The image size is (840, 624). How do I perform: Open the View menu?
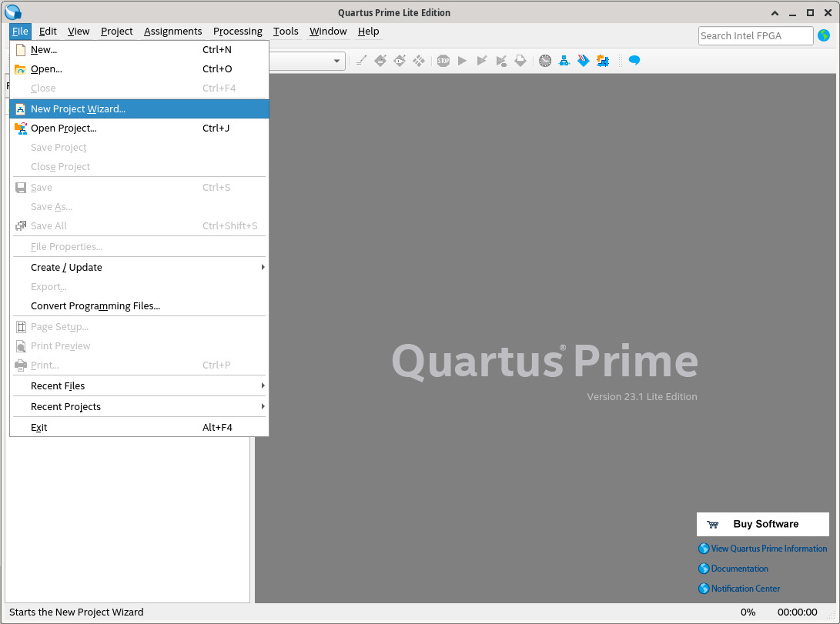coord(79,32)
